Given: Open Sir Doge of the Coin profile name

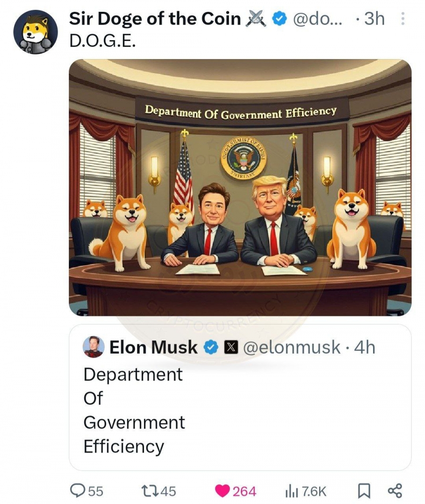Looking at the screenshot, I should pyautogui.click(x=155, y=18).
